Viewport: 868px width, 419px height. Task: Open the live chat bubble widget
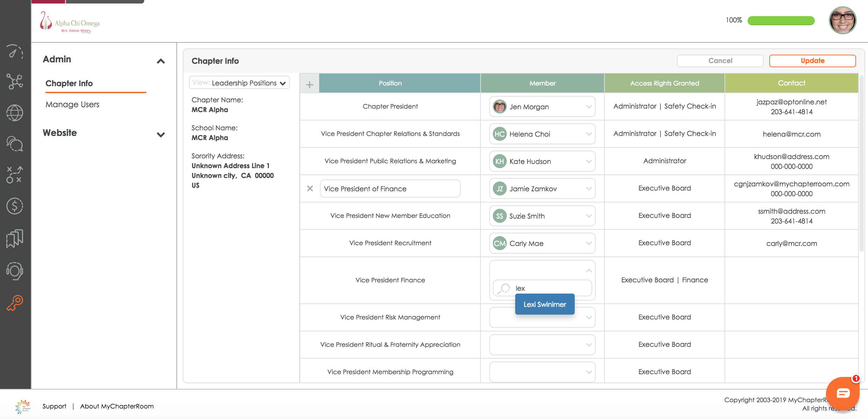click(x=842, y=393)
